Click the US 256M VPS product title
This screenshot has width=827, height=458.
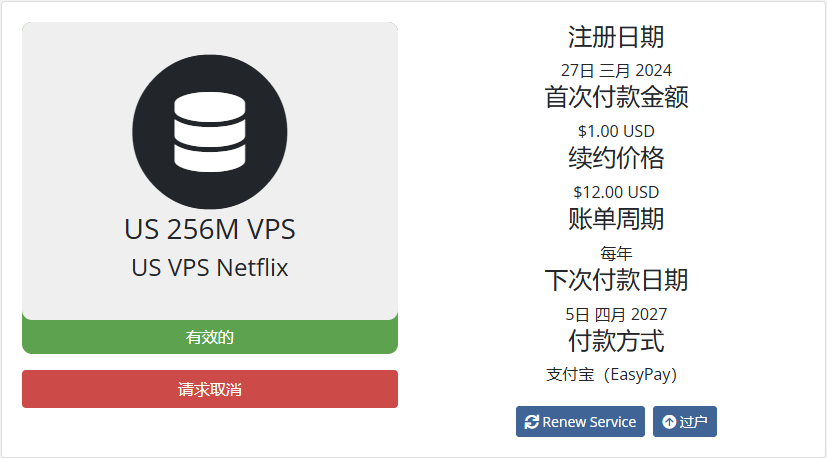[210, 229]
